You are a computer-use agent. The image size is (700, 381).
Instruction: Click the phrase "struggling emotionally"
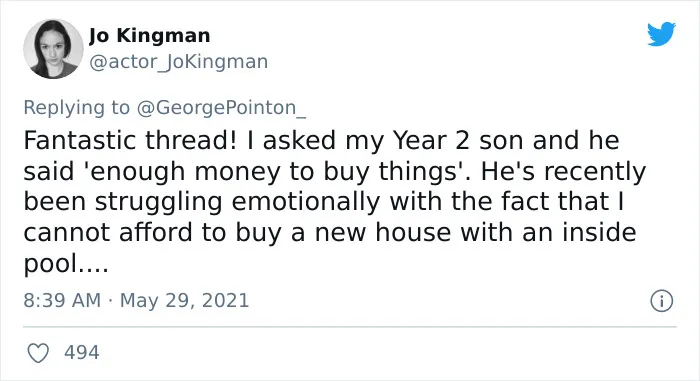click(237, 202)
